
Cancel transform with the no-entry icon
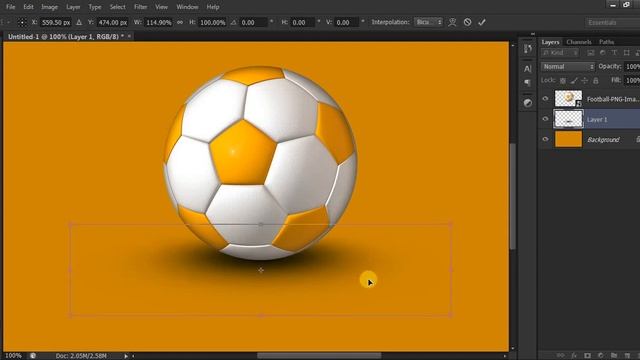pyautogui.click(x=467, y=22)
